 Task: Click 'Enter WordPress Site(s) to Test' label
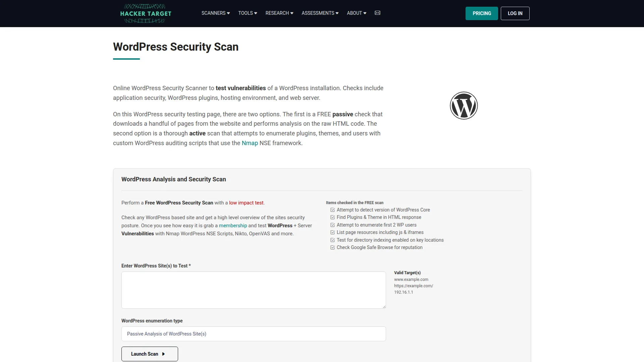(x=156, y=266)
